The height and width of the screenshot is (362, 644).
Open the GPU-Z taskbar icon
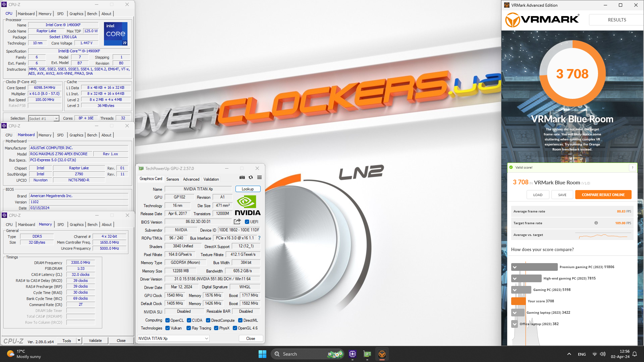click(x=367, y=354)
